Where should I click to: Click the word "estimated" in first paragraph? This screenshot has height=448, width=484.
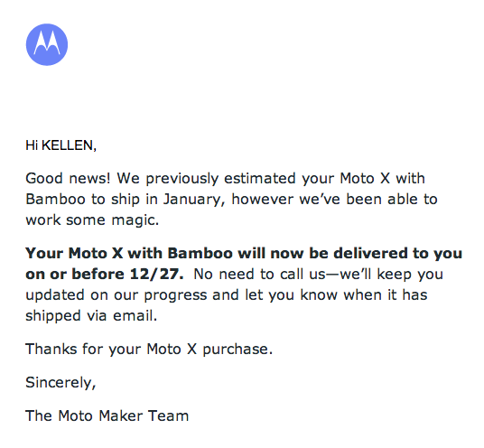pyautogui.click(x=260, y=178)
